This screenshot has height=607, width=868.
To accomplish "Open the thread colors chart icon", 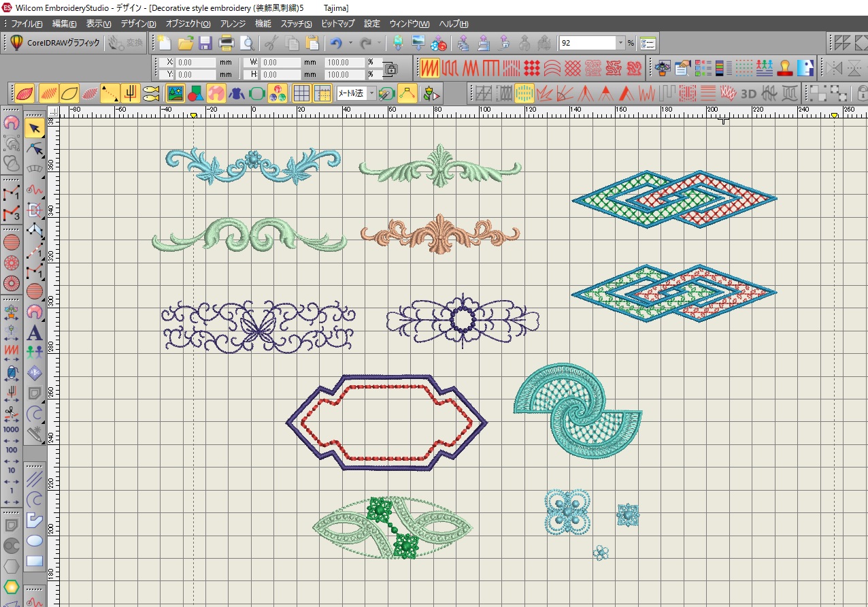I will pos(703,68).
